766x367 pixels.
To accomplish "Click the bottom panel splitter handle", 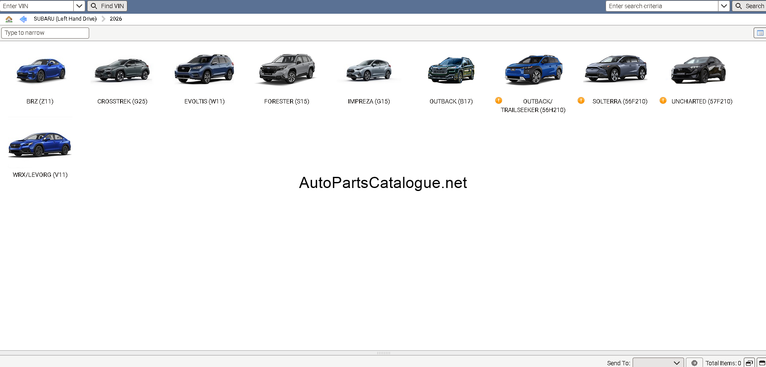I will click(x=383, y=353).
